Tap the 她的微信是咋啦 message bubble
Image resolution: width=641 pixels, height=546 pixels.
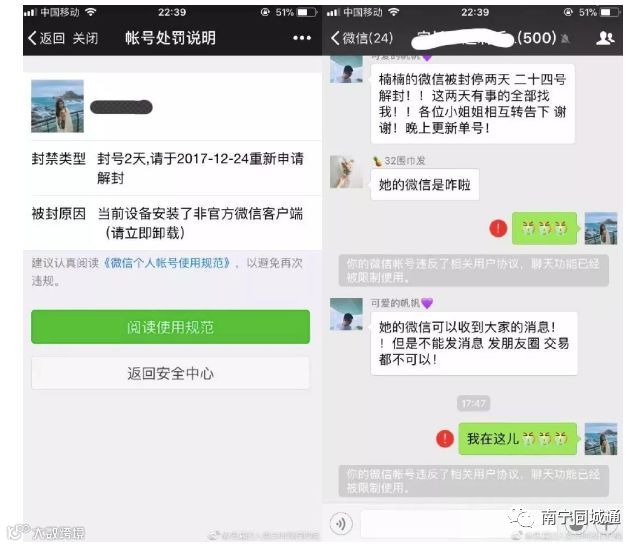(x=425, y=185)
